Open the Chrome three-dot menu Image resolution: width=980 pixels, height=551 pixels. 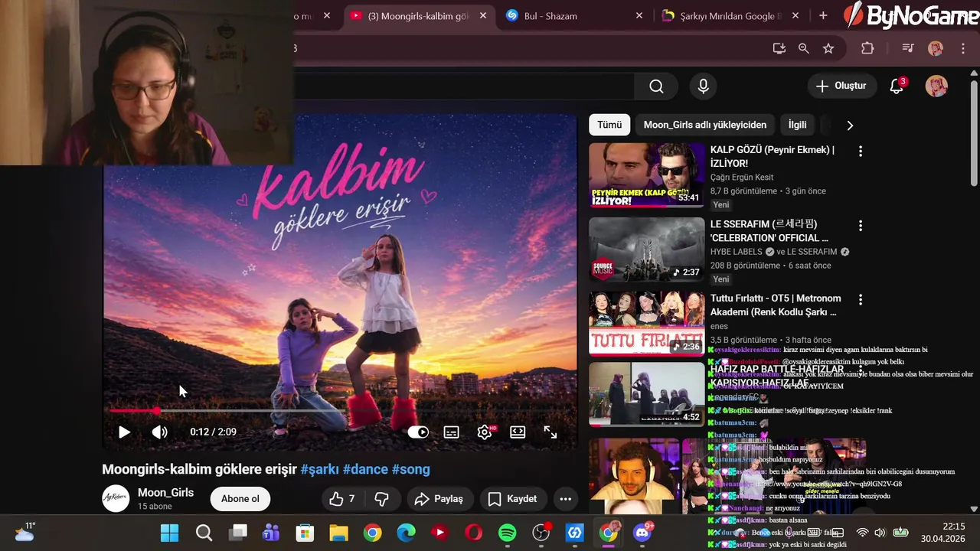(x=962, y=48)
